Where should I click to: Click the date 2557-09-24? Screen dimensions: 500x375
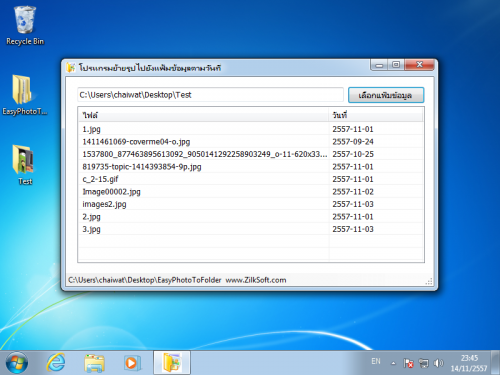point(353,142)
